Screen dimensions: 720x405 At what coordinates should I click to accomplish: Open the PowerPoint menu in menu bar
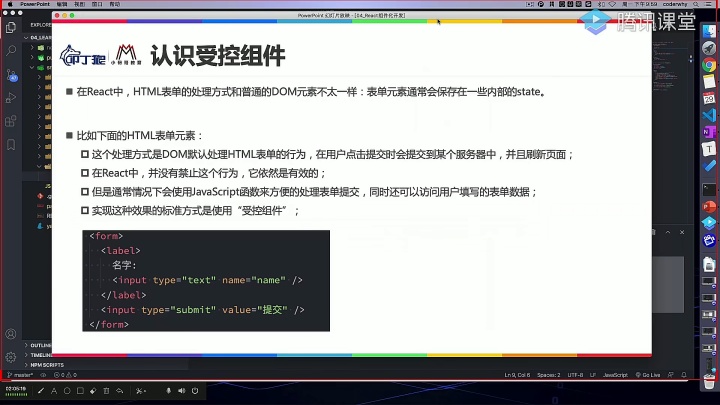(x=35, y=4)
